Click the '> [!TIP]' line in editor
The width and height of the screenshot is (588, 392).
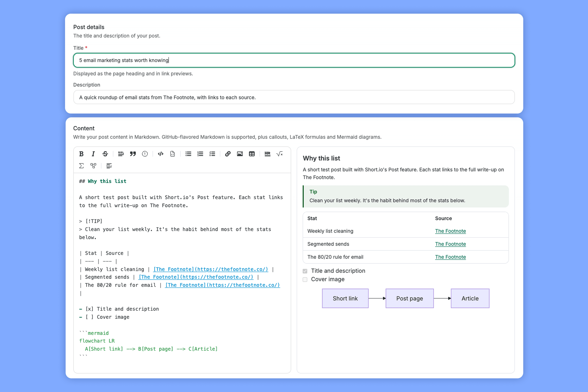pos(91,221)
